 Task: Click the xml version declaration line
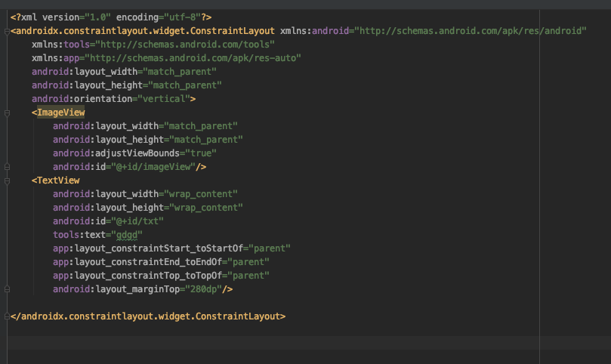point(111,17)
